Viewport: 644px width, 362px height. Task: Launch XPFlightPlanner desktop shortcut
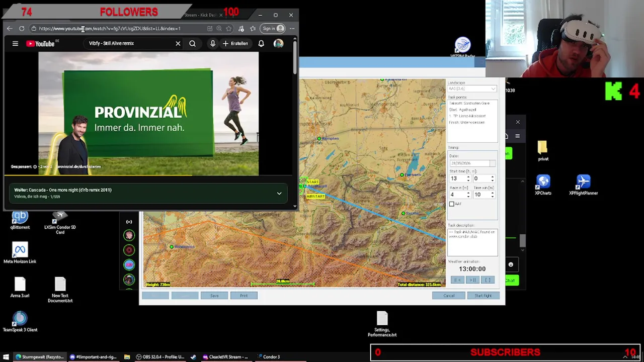[583, 185]
